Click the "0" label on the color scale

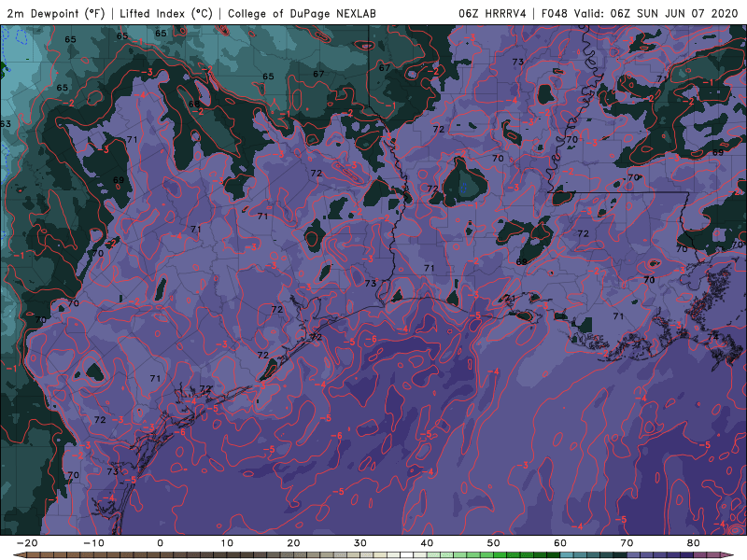click(160, 543)
